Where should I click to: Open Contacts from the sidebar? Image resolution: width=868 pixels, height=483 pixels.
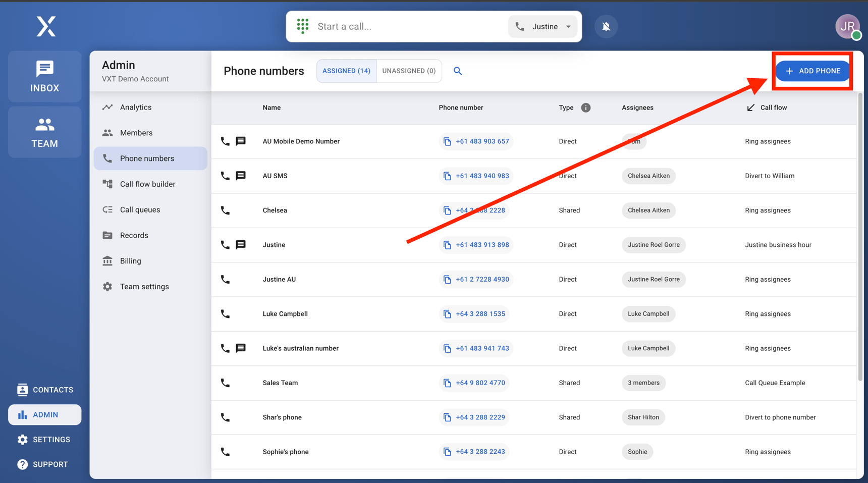pos(44,389)
